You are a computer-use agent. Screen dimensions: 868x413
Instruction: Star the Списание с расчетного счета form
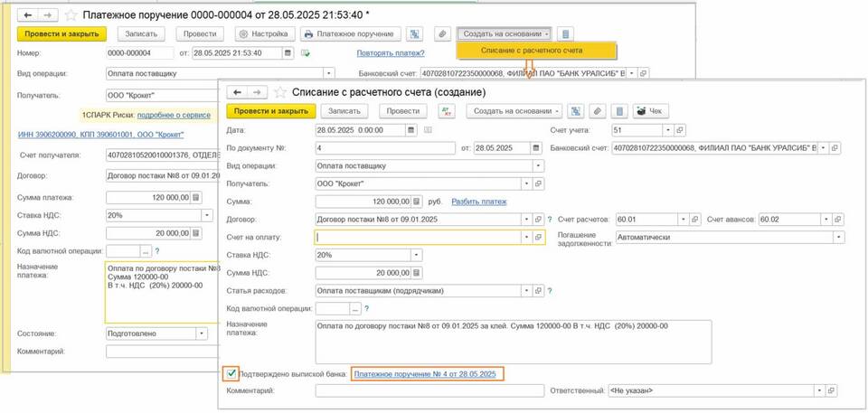[x=279, y=92]
